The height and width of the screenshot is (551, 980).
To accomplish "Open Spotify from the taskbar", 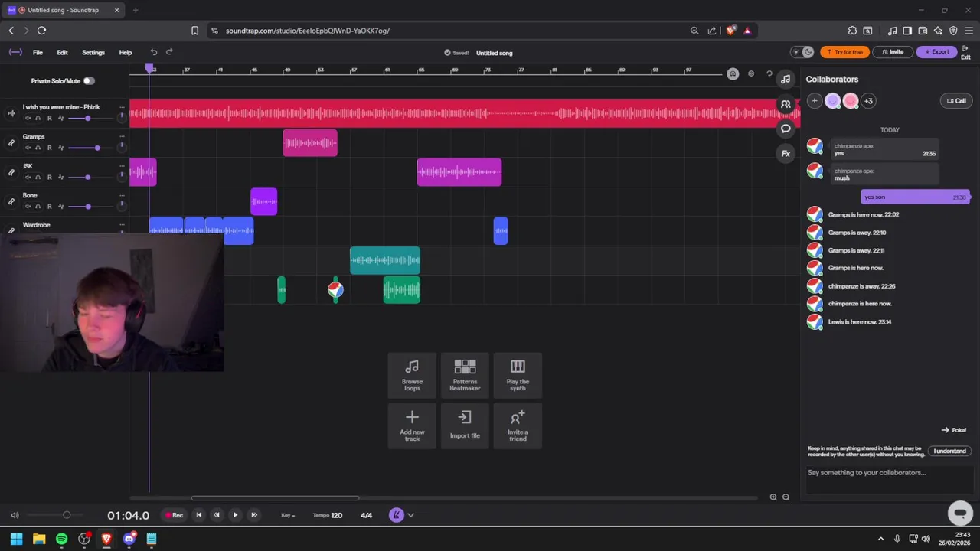I will tap(61, 539).
